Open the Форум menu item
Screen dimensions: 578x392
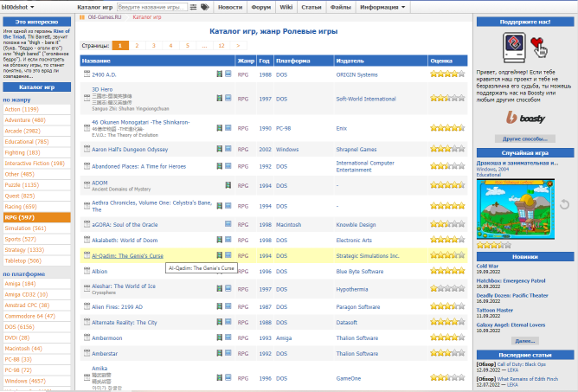coord(261,7)
